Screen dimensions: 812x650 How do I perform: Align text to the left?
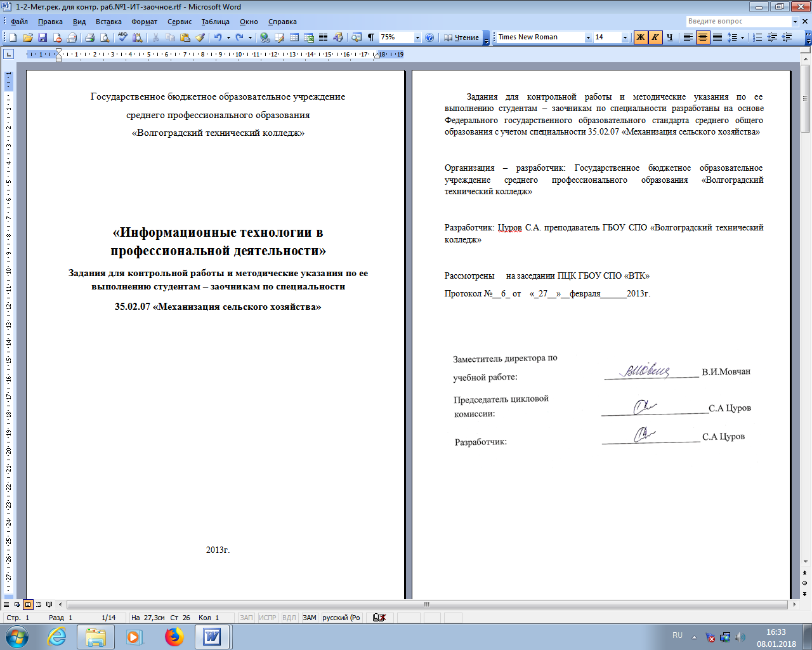(x=688, y=37)
